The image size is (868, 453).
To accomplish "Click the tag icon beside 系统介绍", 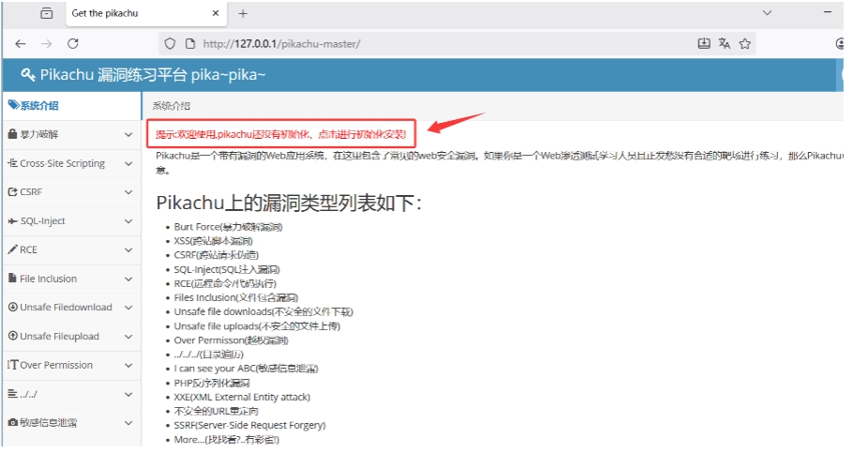I will tap(13, 105).
